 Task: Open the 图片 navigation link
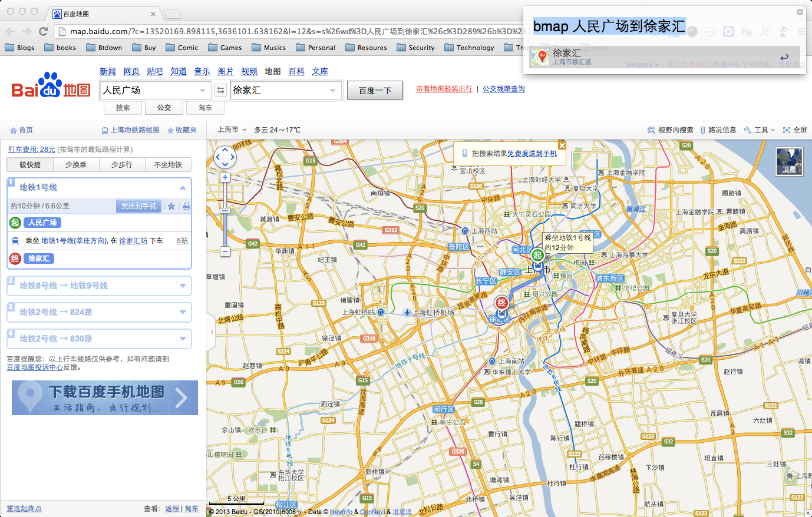tap(226, 71)
